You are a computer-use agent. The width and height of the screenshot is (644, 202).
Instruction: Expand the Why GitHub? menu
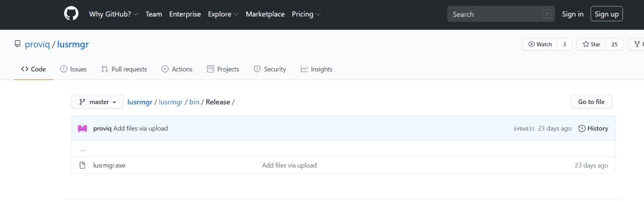tap(113, 14)
